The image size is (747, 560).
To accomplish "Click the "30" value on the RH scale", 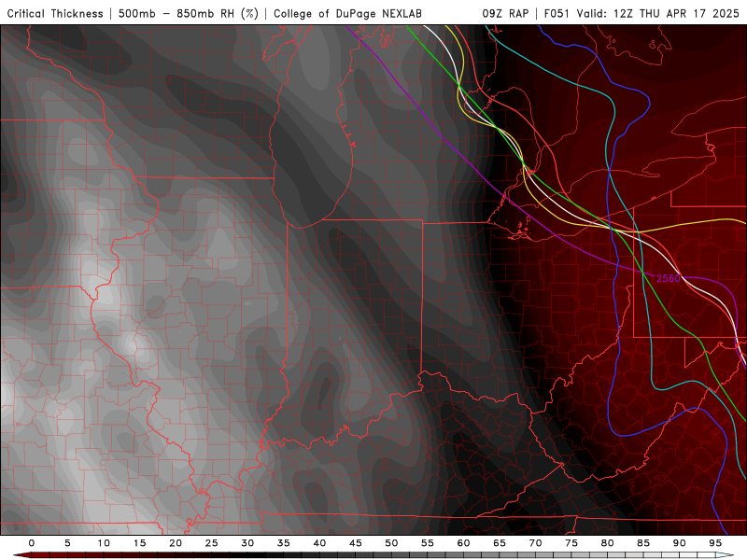I will [x=247, y=543].
